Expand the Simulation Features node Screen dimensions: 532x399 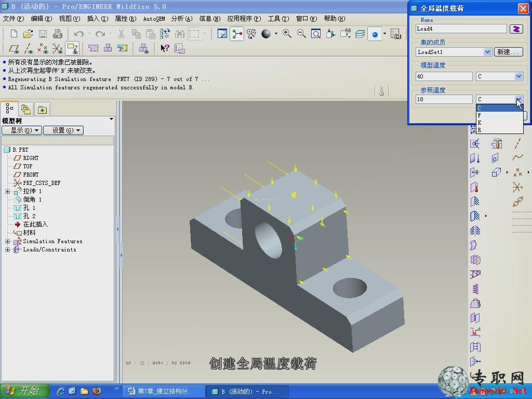(7, 241)
